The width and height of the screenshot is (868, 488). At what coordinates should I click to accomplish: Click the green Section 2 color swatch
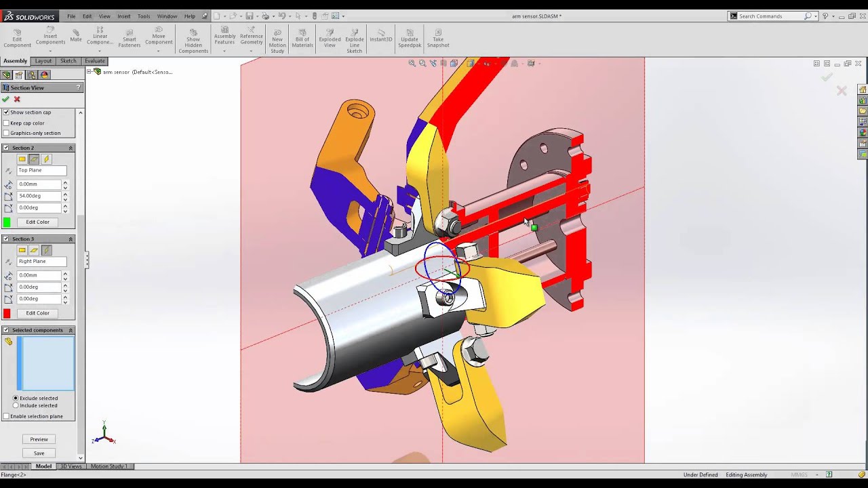pyautogui.click(x=7, y=222)
